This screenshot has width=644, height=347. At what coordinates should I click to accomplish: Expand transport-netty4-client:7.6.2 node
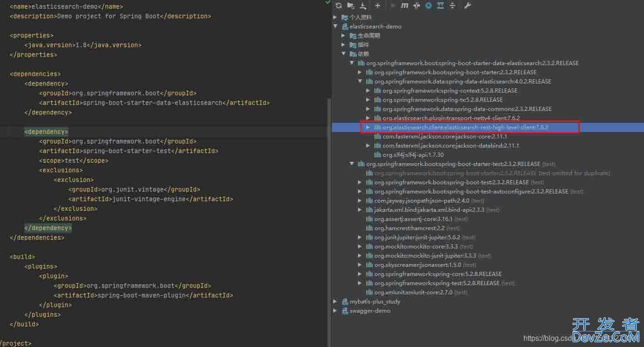click(x=368, y=118)
